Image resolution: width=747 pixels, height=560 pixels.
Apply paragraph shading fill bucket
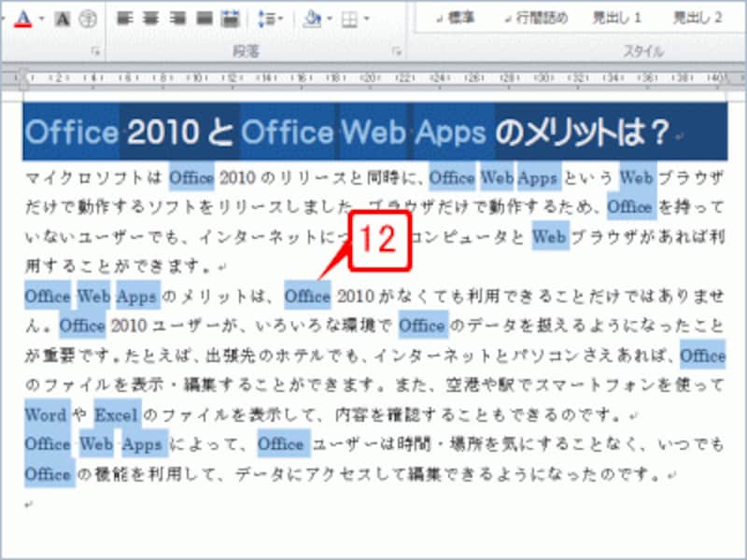click(313, 19)
